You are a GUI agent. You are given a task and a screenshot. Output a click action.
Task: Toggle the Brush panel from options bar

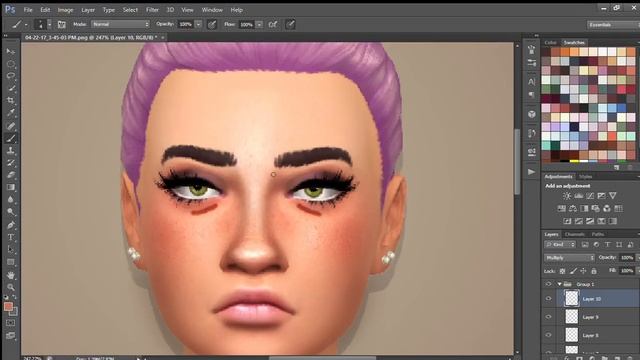(x=62, y=24)
